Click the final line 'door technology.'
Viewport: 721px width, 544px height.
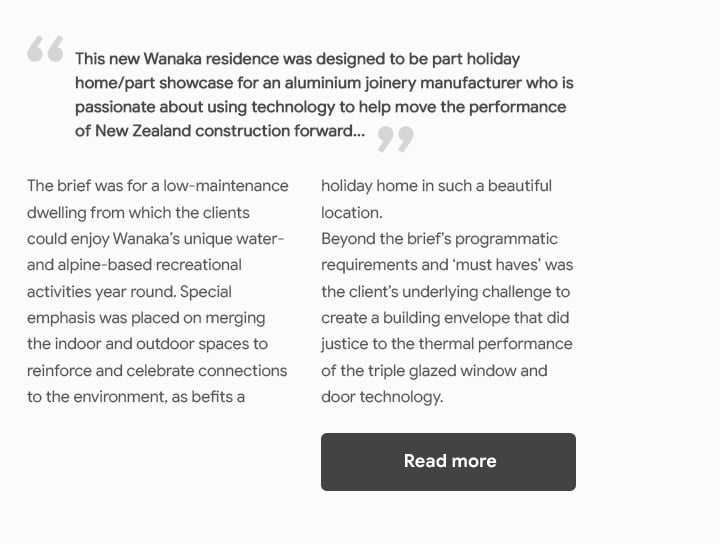[382, 397]
